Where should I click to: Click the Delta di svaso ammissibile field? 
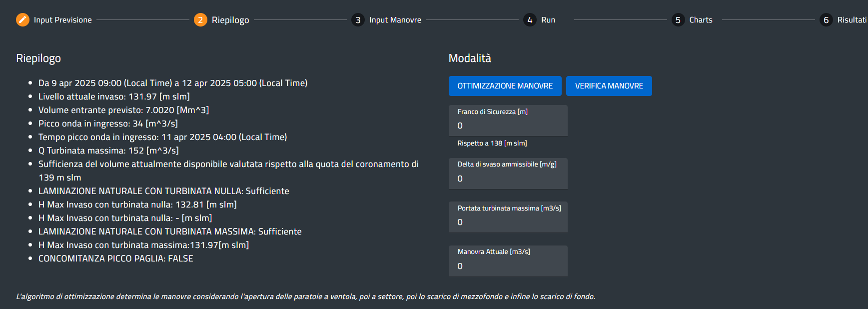508,178
